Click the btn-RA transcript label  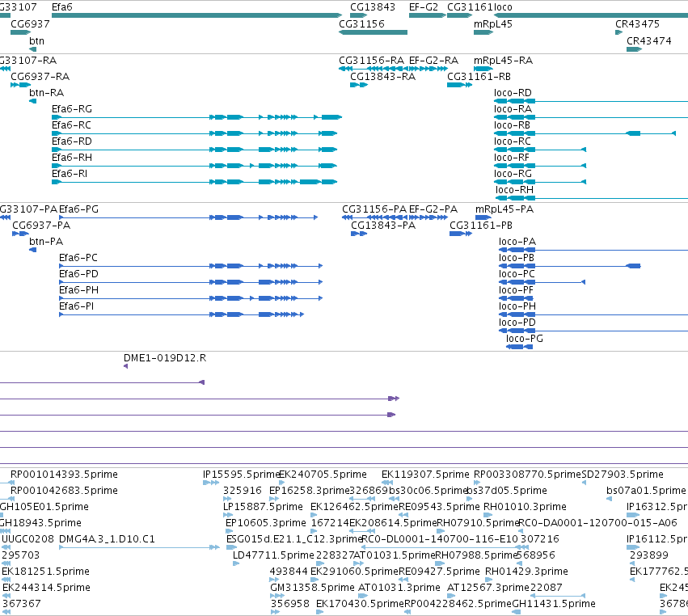[47, 93]
